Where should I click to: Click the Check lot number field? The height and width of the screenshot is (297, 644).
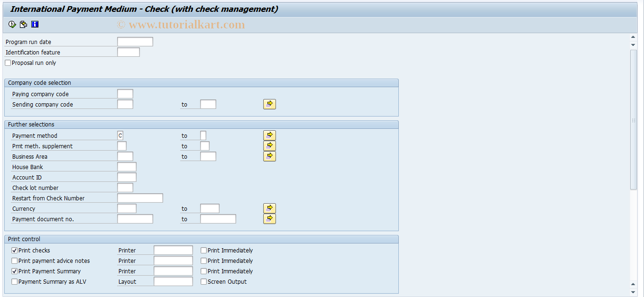tap(125, 188)
